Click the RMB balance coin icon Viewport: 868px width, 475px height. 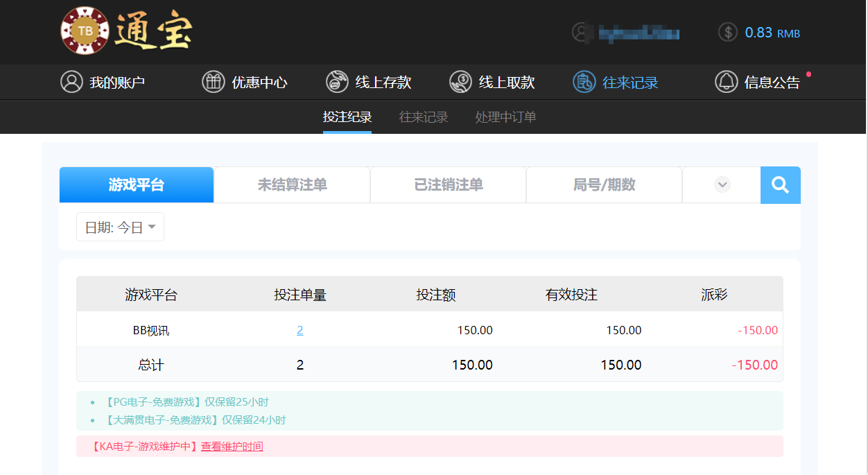pyautogui.click(x=727, y=32)
